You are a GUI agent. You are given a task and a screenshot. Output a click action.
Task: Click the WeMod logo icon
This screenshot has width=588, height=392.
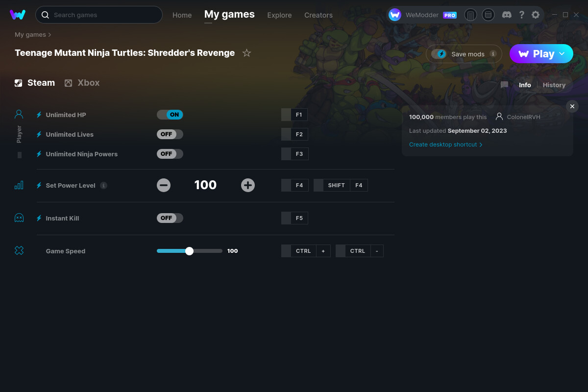click(18, 15)
